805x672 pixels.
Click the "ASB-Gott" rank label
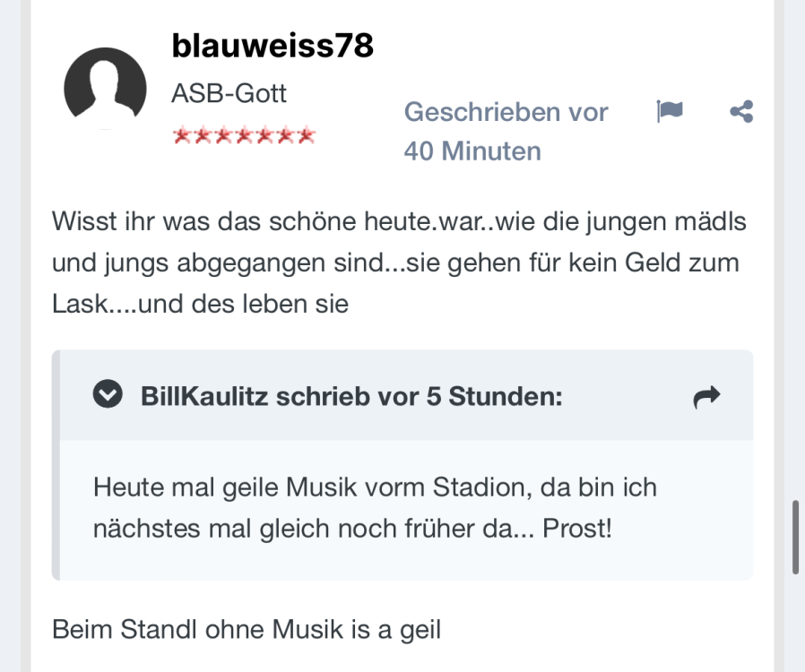tap(229, 93)
